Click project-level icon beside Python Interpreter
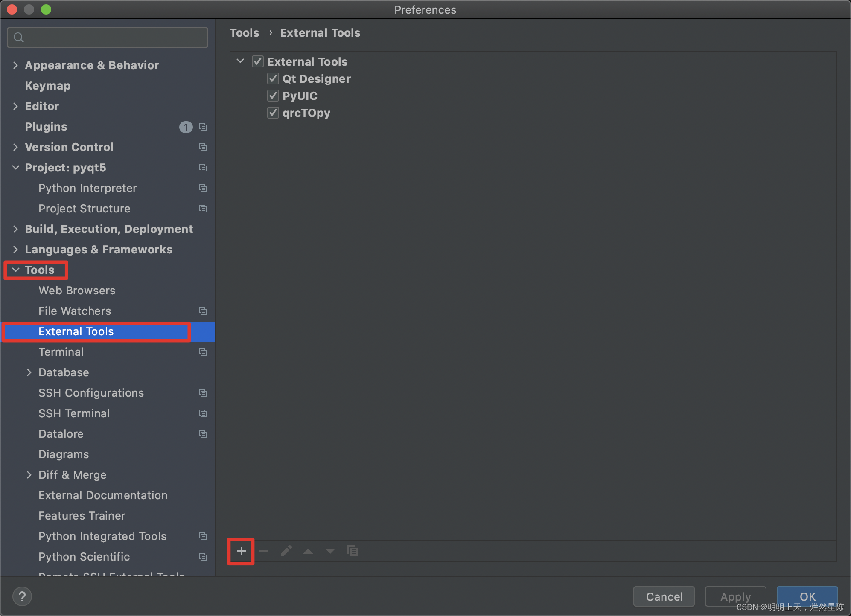 coord(203,188)
